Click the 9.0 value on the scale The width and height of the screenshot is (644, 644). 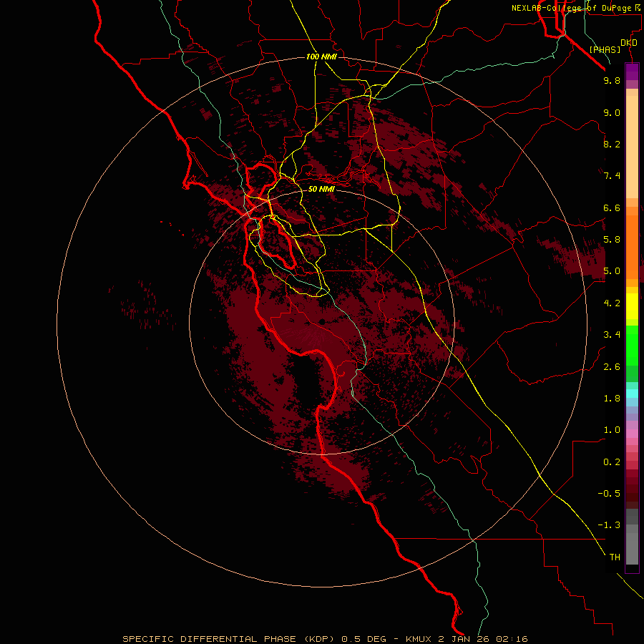tap(612, 112)
